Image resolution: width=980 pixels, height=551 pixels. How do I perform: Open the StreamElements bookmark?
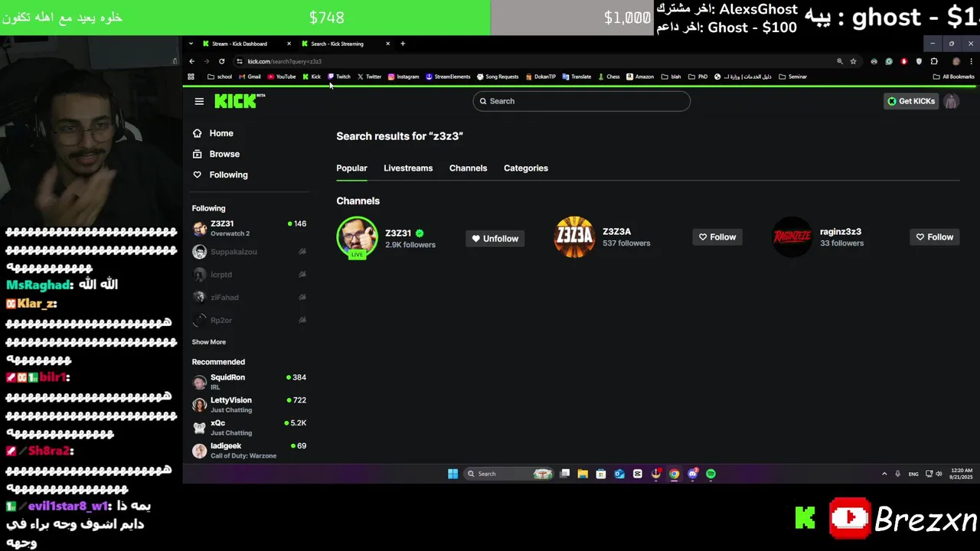point(448,77)
